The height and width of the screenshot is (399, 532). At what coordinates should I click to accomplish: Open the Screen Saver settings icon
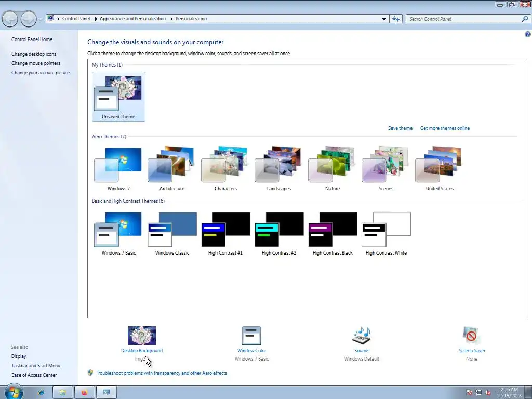coord(472,336)
